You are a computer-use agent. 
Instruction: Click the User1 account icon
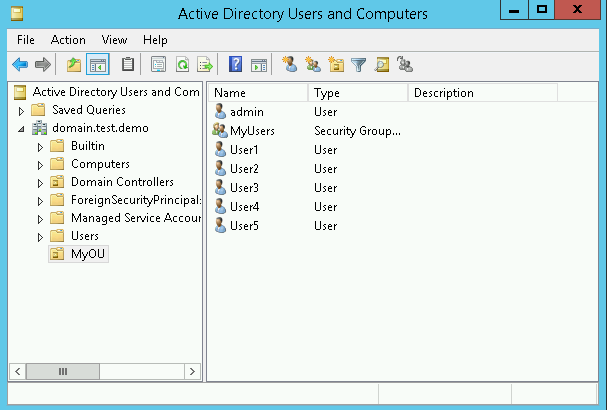220,149
